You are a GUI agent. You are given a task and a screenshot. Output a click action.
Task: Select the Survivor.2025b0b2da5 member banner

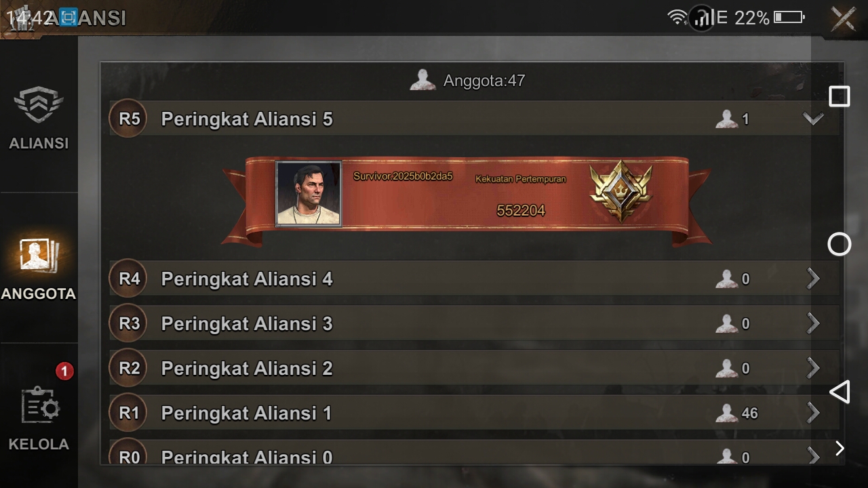point(467,197)
